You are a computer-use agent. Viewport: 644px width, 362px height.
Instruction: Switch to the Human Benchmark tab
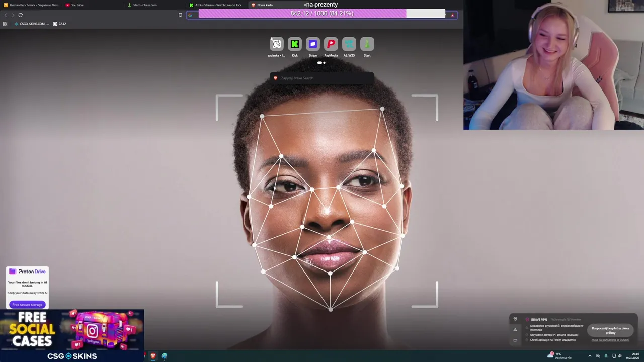[31, 5]
